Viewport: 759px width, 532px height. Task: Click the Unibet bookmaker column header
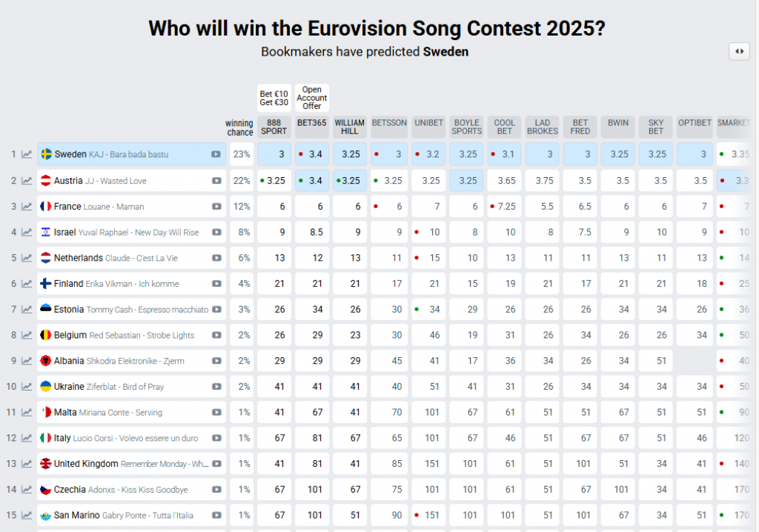pyautogui.click(x=428, y=123)
